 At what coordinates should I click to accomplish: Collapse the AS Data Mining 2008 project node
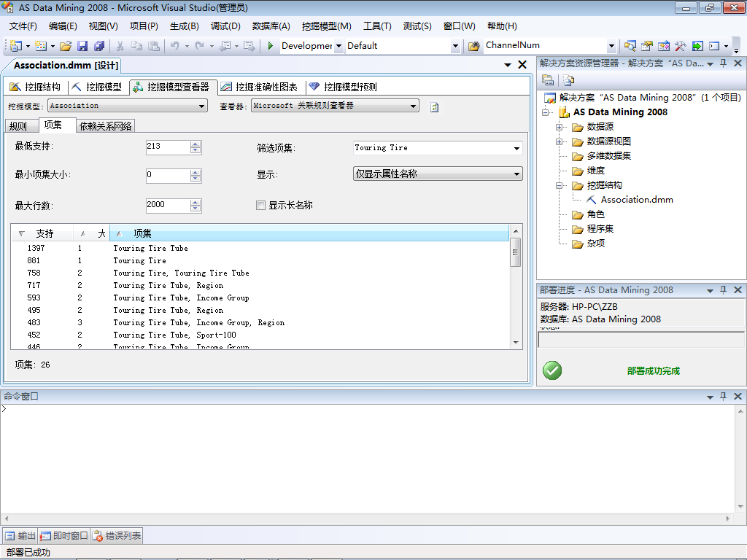545,113
